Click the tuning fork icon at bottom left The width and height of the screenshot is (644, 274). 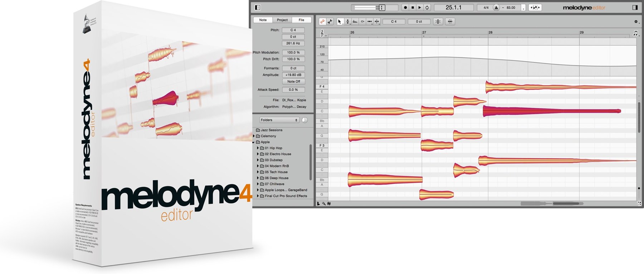point(323,204)
